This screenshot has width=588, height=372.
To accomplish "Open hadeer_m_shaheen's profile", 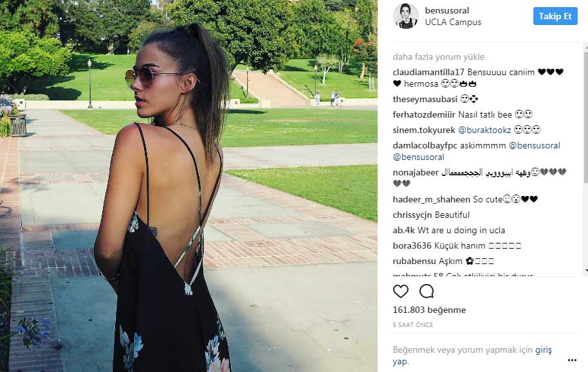I will (431, 199).
